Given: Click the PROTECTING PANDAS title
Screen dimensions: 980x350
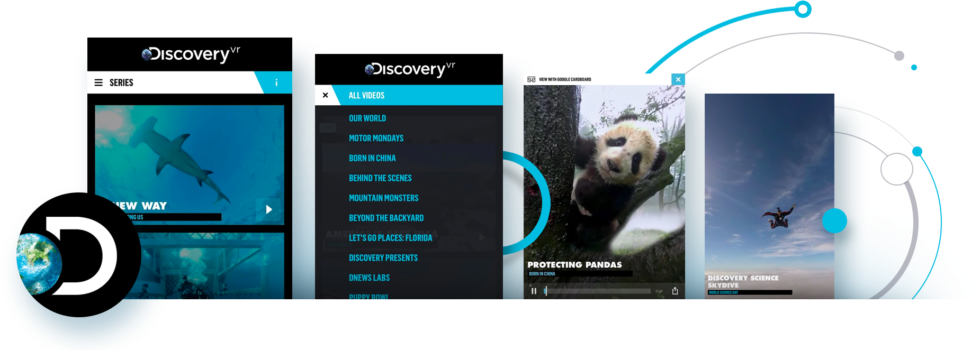Looking at the screenshot, I should click(x=574, y=264).
